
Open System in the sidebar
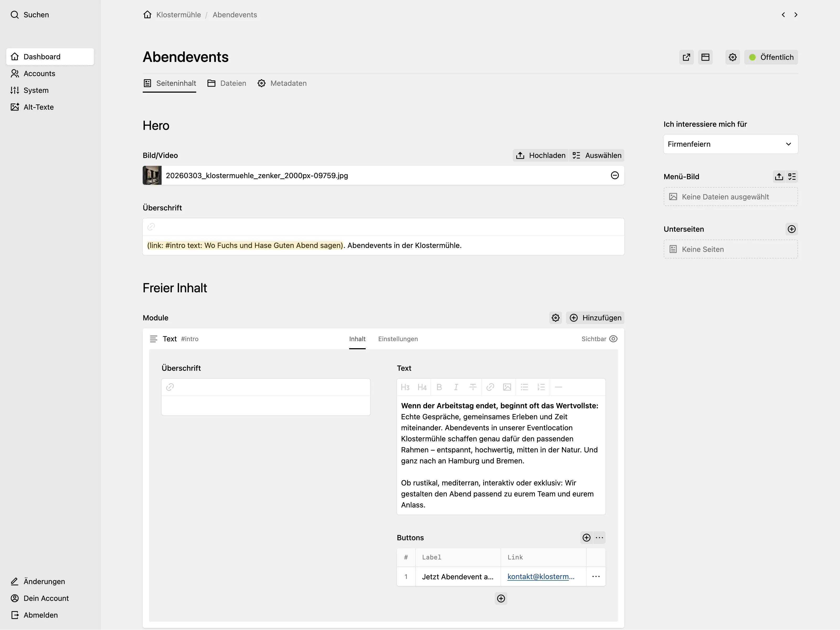(x=50, y=90)
